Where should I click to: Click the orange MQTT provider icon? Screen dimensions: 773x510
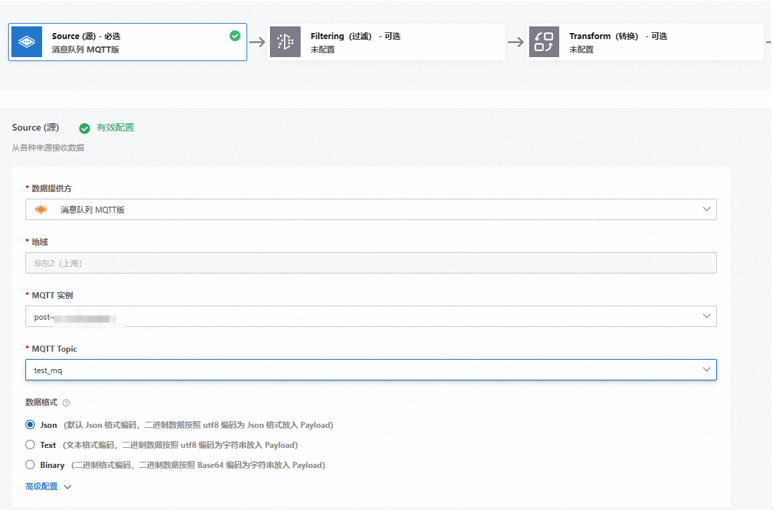coord(41,210)
